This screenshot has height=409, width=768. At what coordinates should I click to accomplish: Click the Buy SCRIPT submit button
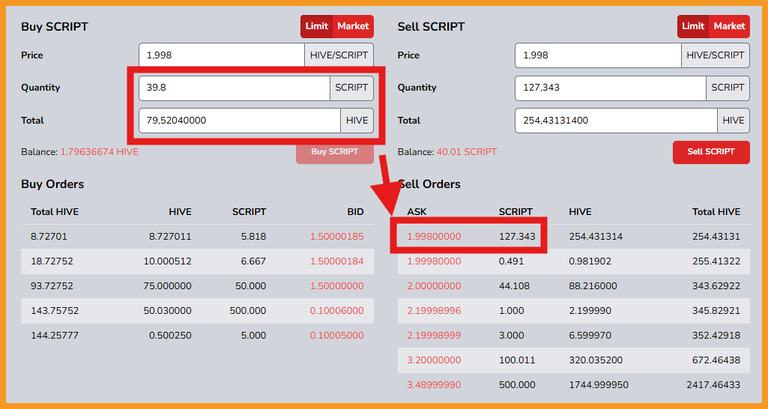click(x=335, y=152)
